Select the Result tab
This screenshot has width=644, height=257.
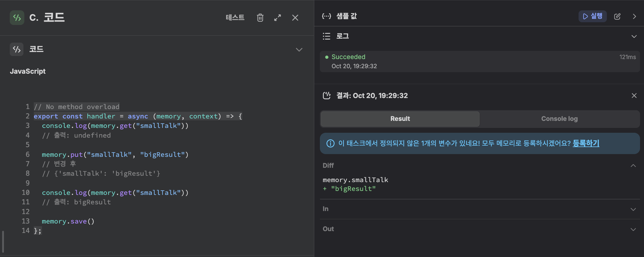(x=400, y=119)
